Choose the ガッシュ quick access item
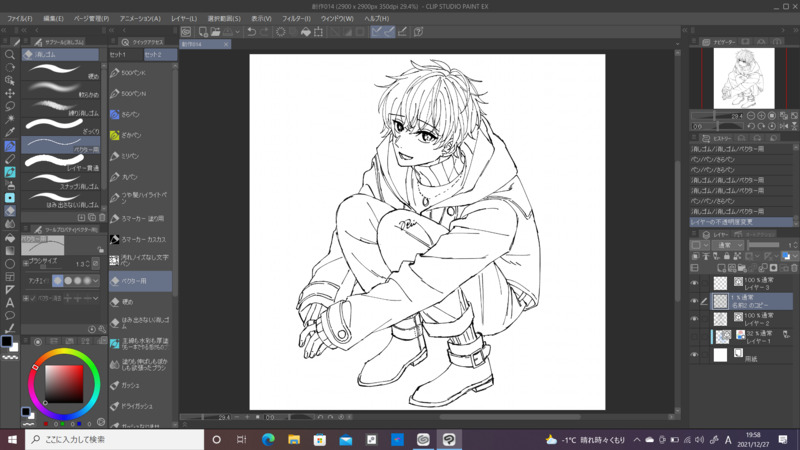The image size is (800, 450). click(140, 385)
